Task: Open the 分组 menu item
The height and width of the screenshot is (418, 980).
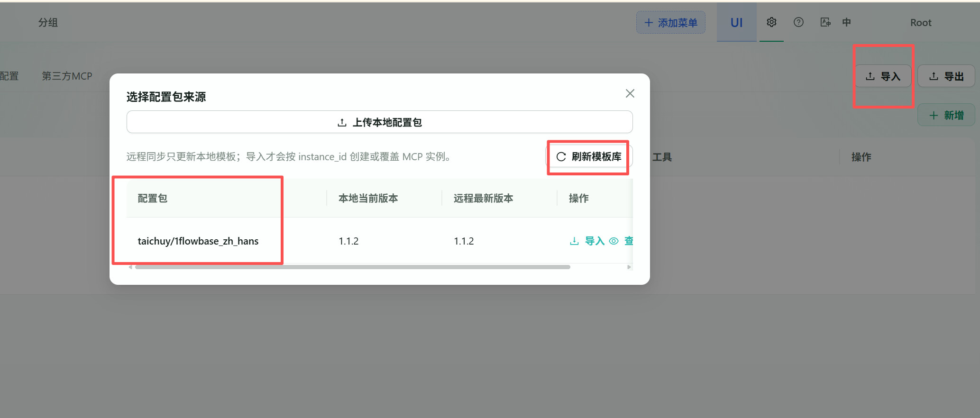Action: (48, 22)
